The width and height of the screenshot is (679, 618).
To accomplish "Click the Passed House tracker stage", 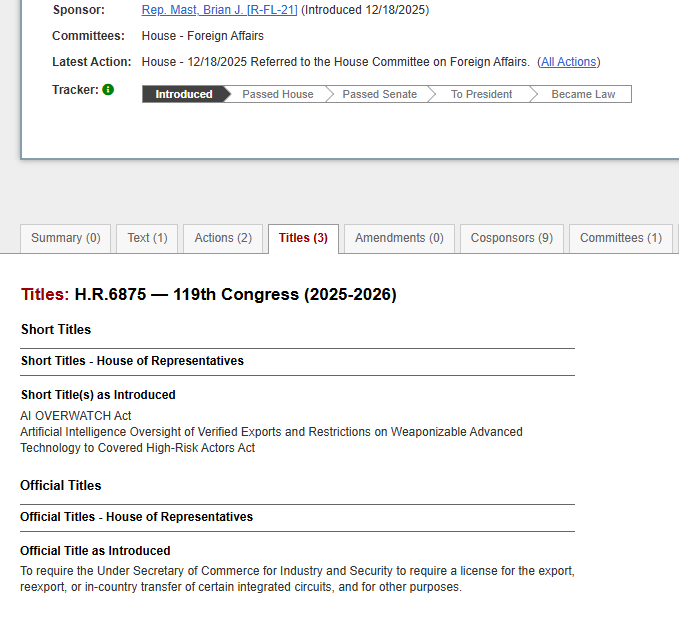I will (x=278, y=94).
